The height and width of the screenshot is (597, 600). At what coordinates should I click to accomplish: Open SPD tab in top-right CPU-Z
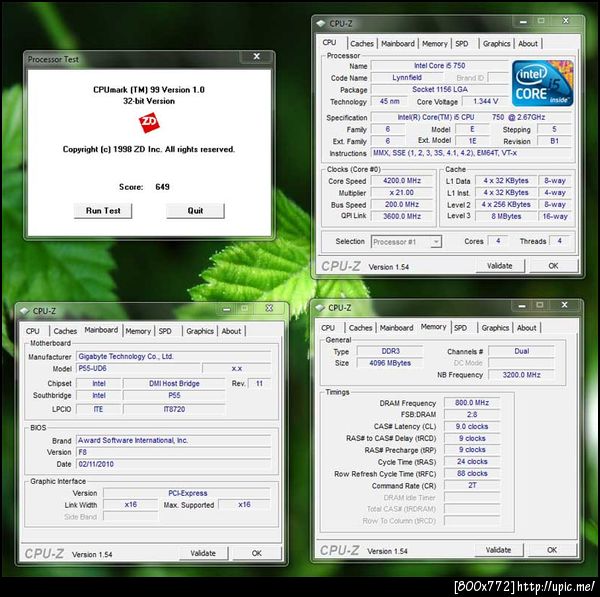[462, 44]
